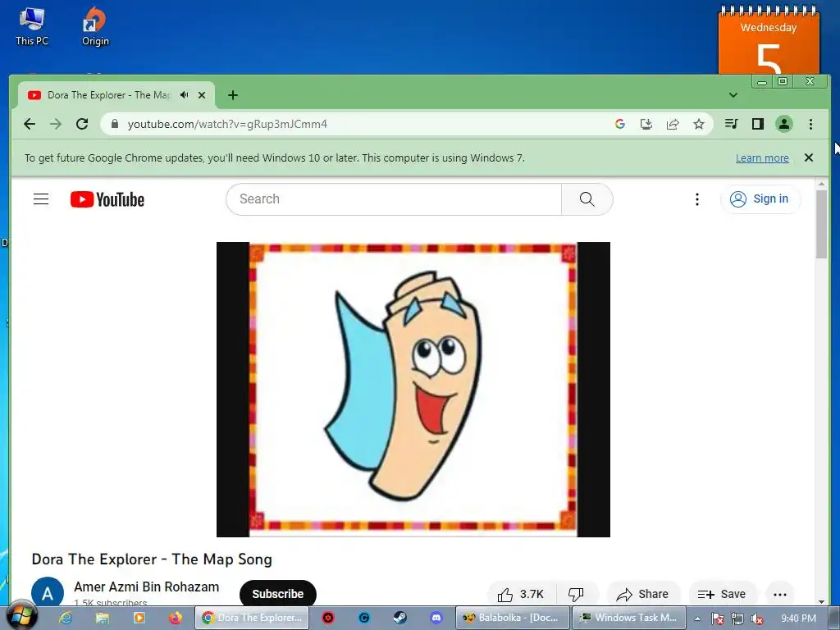Go back to the previous page

click(x=30, y=125)
